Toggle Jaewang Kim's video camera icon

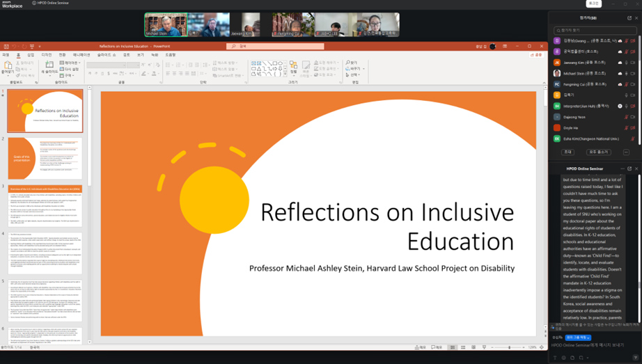click(632, 63)
